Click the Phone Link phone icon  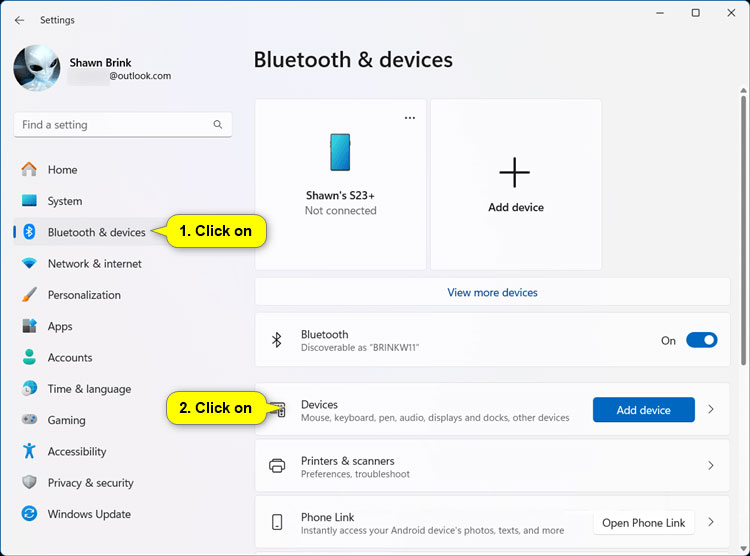[x=277, y=522]
